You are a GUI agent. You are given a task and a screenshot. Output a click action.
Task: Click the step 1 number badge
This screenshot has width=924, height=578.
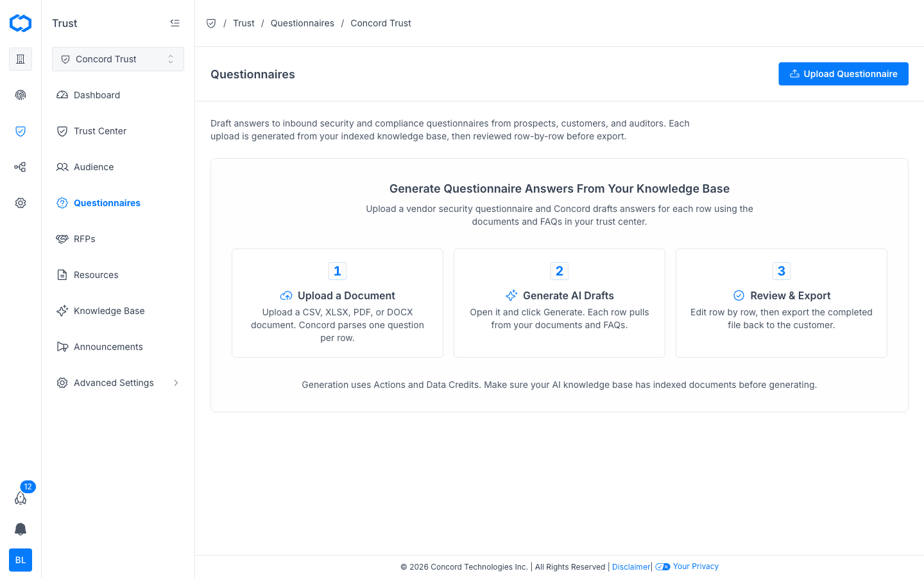(x=338, y=271)
